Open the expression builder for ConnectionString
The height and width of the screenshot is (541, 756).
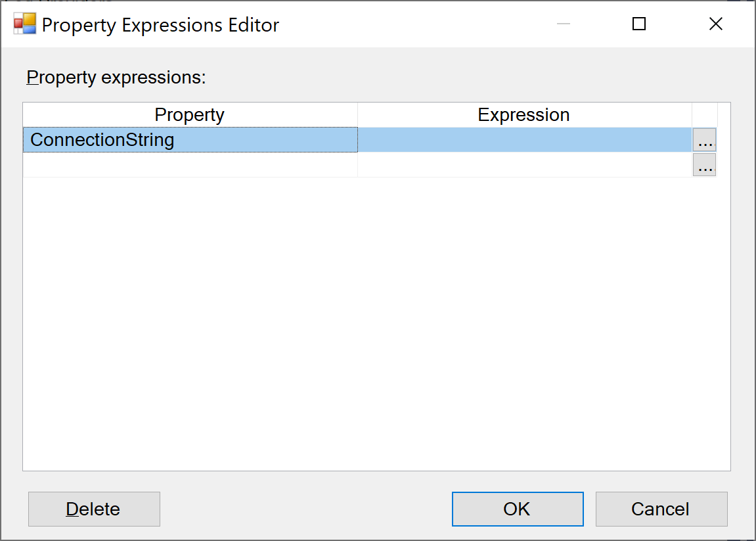tap(704, 139)
